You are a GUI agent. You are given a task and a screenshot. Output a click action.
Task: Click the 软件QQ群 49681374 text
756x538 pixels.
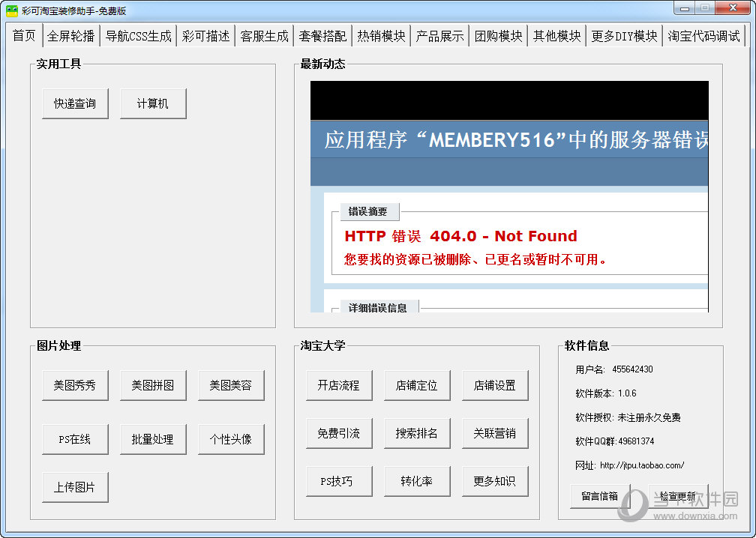tap(615, 441)
